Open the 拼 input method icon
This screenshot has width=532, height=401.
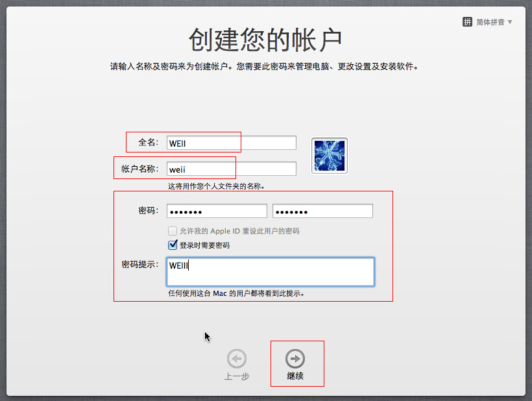467,22
